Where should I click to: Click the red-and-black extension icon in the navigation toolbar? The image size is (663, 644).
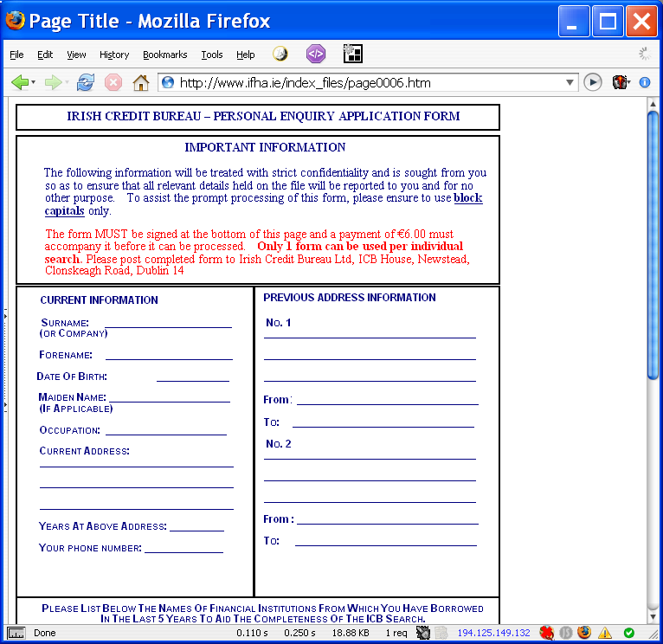pyautogui.click(x=620, y=82)
